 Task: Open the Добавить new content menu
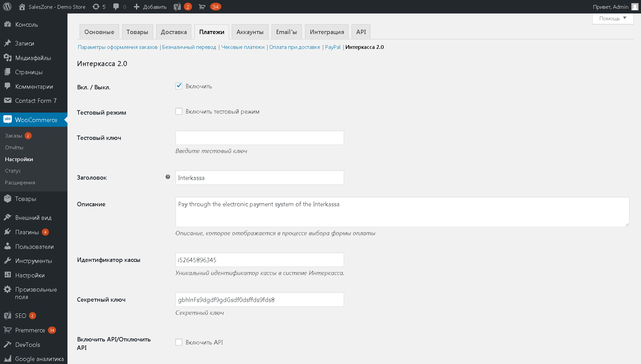150,7
